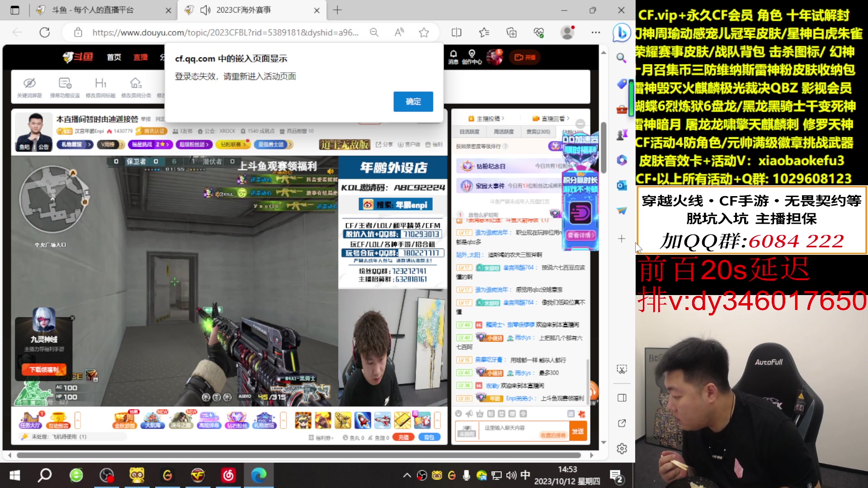Close the 九灵神域 game promo overlay
Viewport: 868px width, 488px height.
click(x=72, y=318)
